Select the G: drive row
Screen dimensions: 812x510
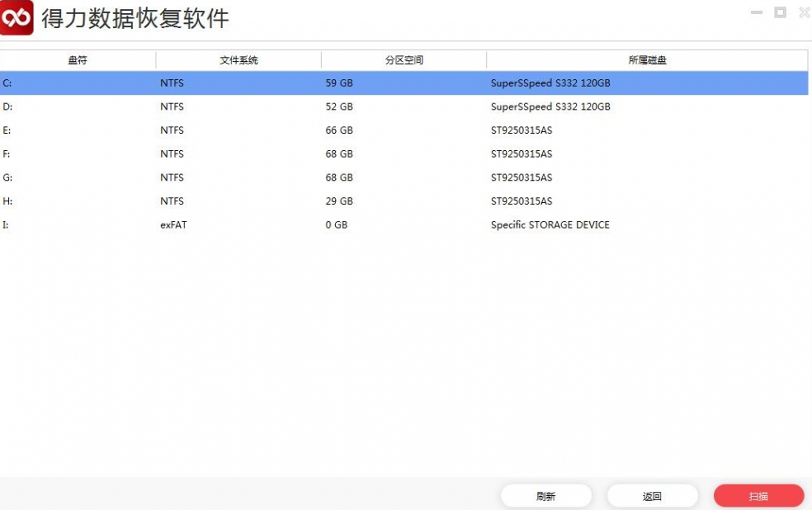330,177
